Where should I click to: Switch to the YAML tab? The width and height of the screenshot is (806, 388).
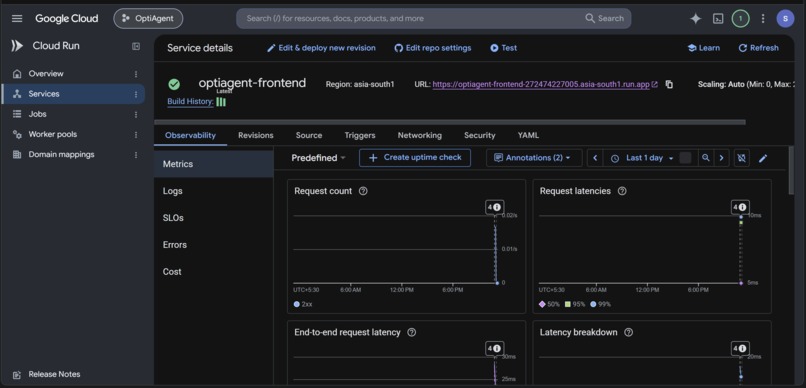coord(528,135)
